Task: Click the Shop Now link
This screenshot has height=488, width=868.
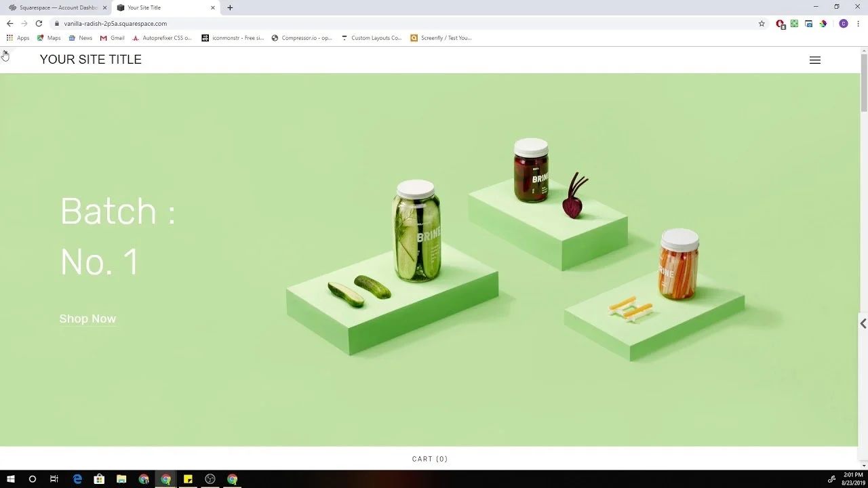Action: (x=87, y=319)
